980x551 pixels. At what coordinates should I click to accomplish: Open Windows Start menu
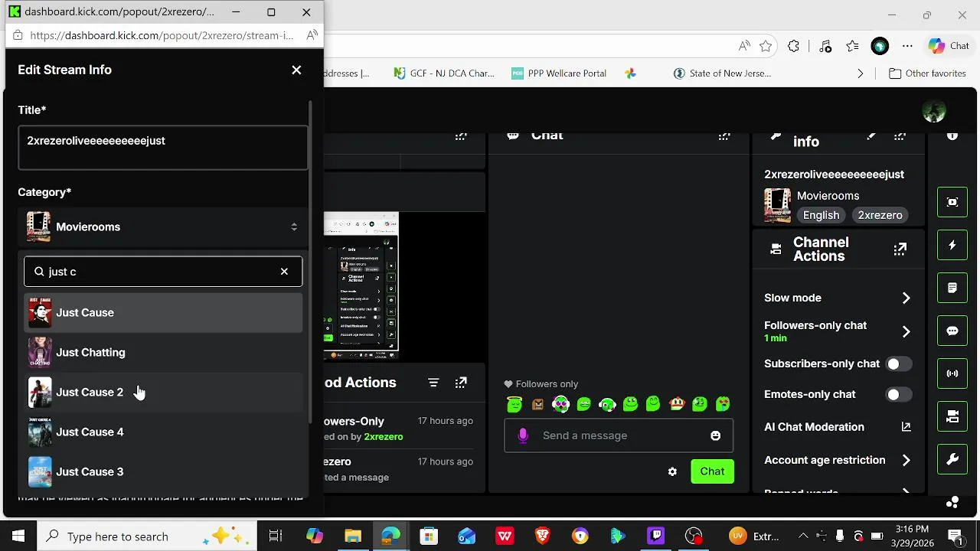[18, 536]
